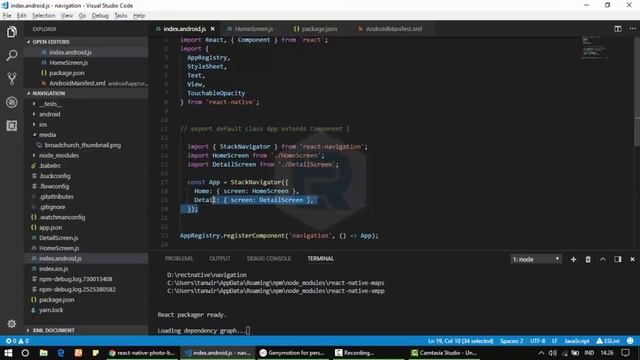Viewport: 640px width, 360px height.
Task: Expand the XML Document section
Action: (x=87, y=330)
